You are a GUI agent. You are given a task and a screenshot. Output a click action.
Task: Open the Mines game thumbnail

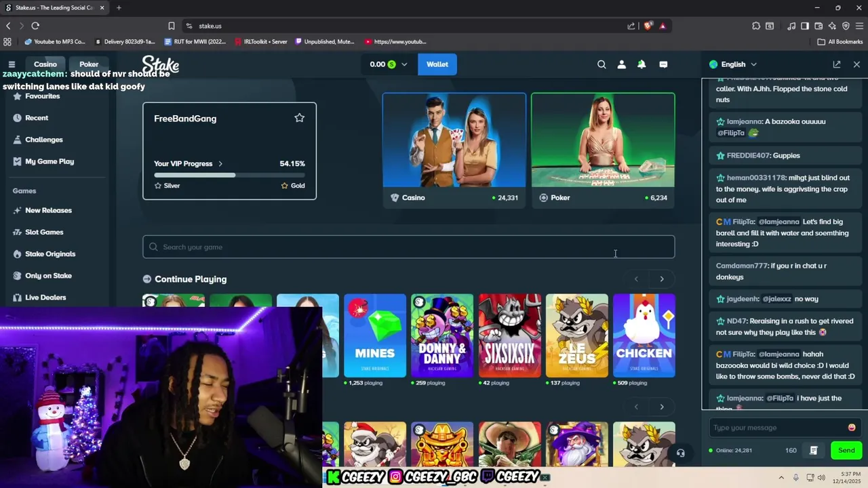click(x=375, y=335)
